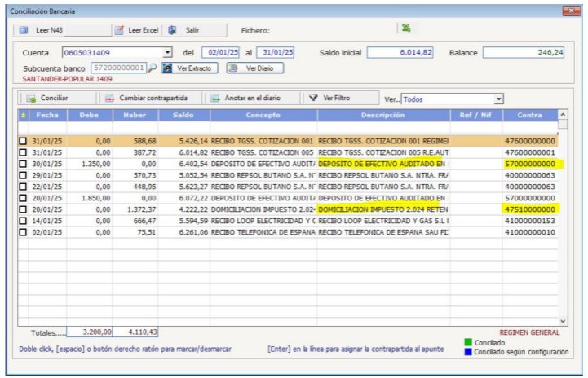Check the 31/01/25 588,68 row checkbox
Screen dimensions: 588x378
(24, 141)
